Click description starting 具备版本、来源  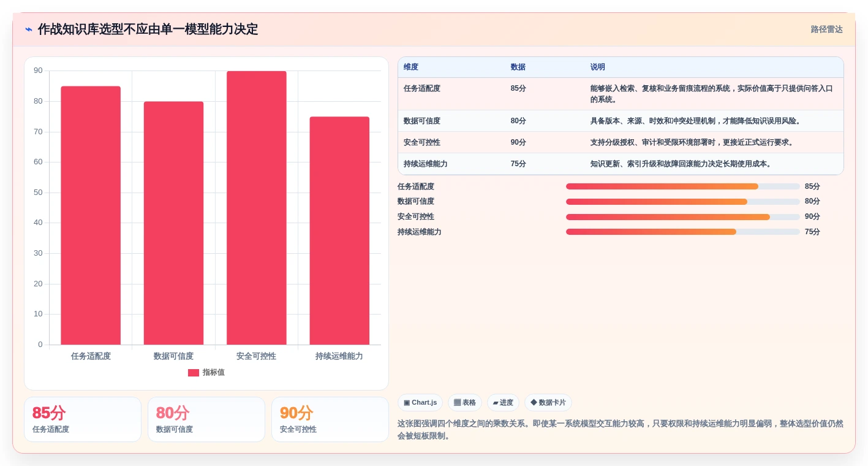click(697, 121)
